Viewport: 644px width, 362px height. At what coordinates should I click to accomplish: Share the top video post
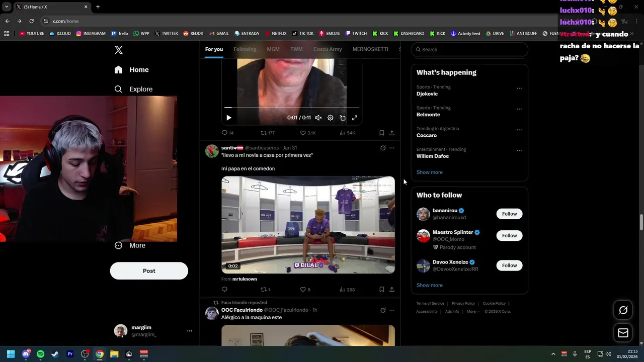pyautogui.click(x=392, y=133)
